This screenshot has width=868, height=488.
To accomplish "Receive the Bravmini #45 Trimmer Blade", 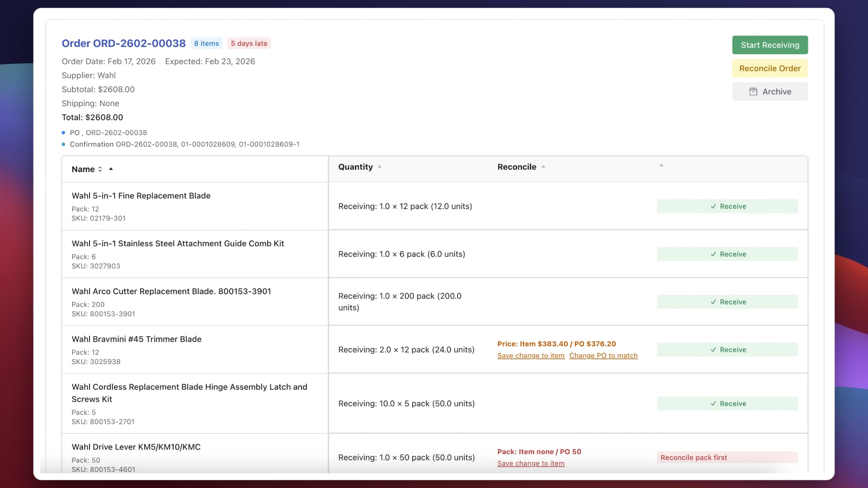I will tap(727, 350).
